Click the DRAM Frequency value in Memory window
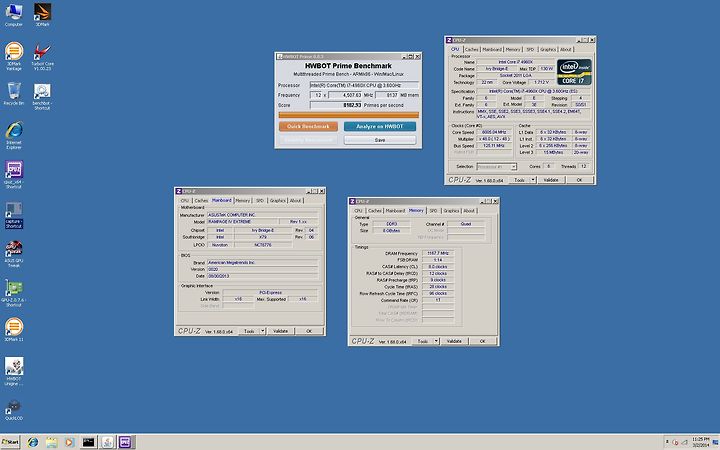This screenshot has height=450, width=720. tap(438, 253)
